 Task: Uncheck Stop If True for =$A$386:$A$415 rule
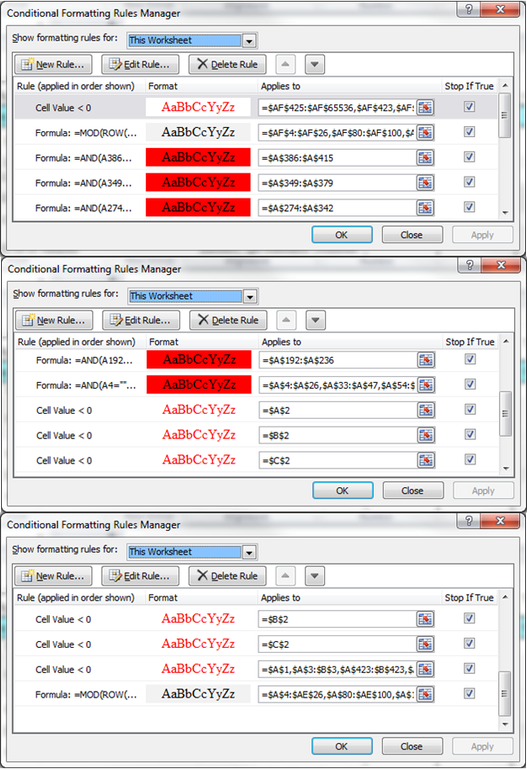tap(470, 157)
